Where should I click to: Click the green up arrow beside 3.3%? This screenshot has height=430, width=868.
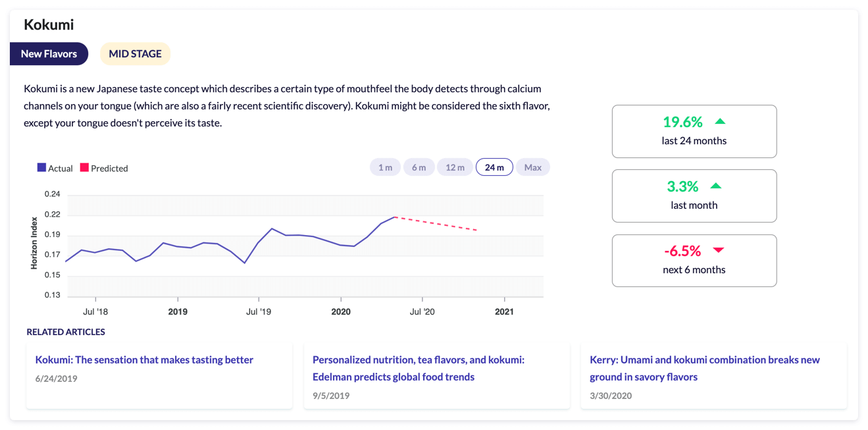click(x=716, y=186)
